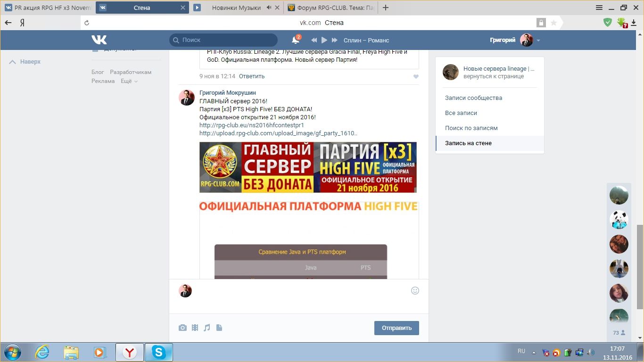This screenshot has width=644, height=362.
Task: Open the notifications bell
Action: click(296, 40)
